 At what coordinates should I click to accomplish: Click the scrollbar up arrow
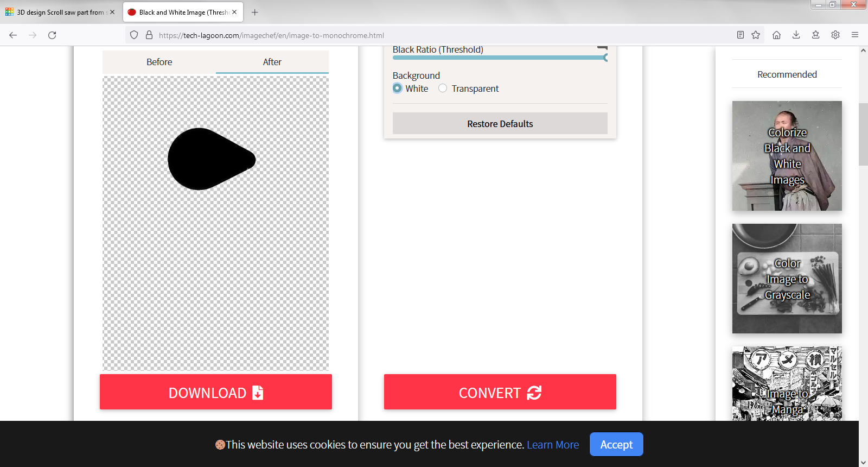tap(863, 51)
